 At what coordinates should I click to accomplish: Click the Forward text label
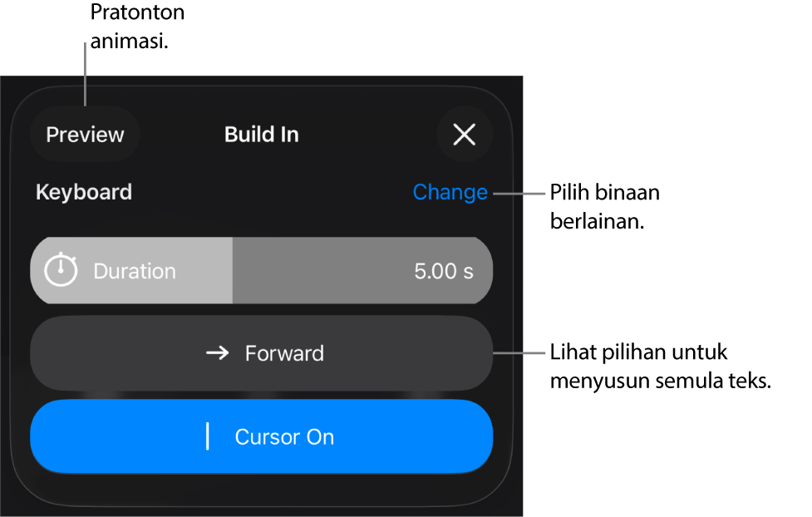pyautogui.click(x=284, y=353)
